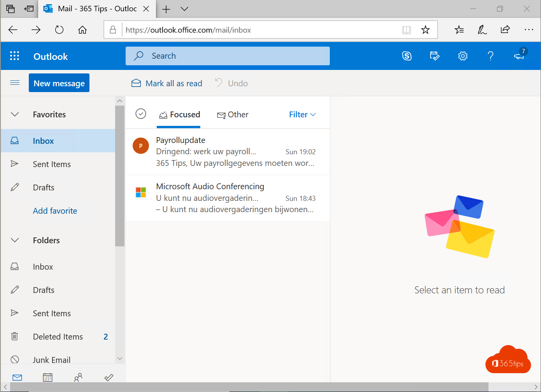This screenshot has width=541, height=392.
Task: Click the site lock icon in address bar
Action: 113,30
